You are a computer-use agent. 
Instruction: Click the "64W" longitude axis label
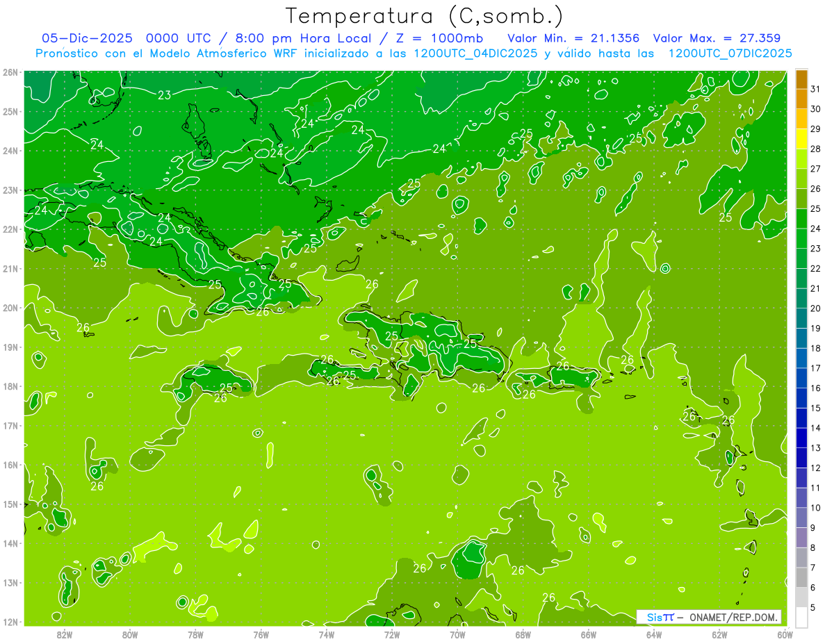pos(653,634)
